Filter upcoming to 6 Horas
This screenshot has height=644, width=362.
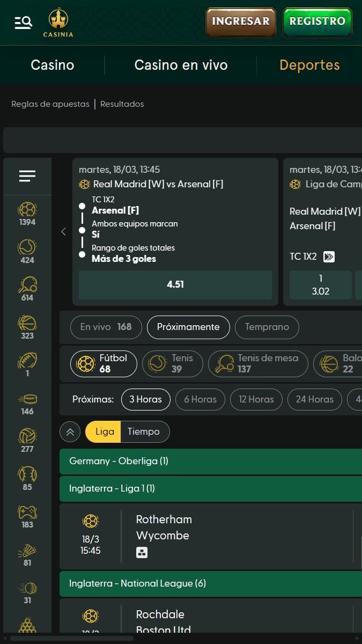tap(200, 399)
